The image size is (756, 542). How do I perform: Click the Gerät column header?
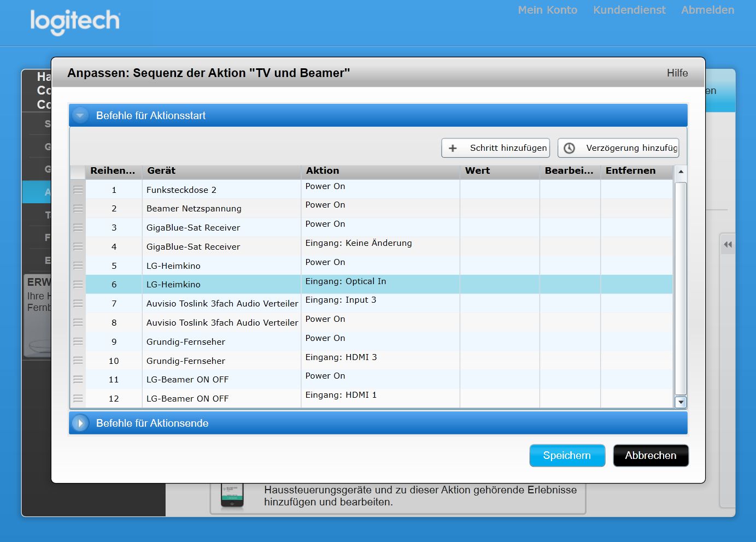click(x=161, y=170)
